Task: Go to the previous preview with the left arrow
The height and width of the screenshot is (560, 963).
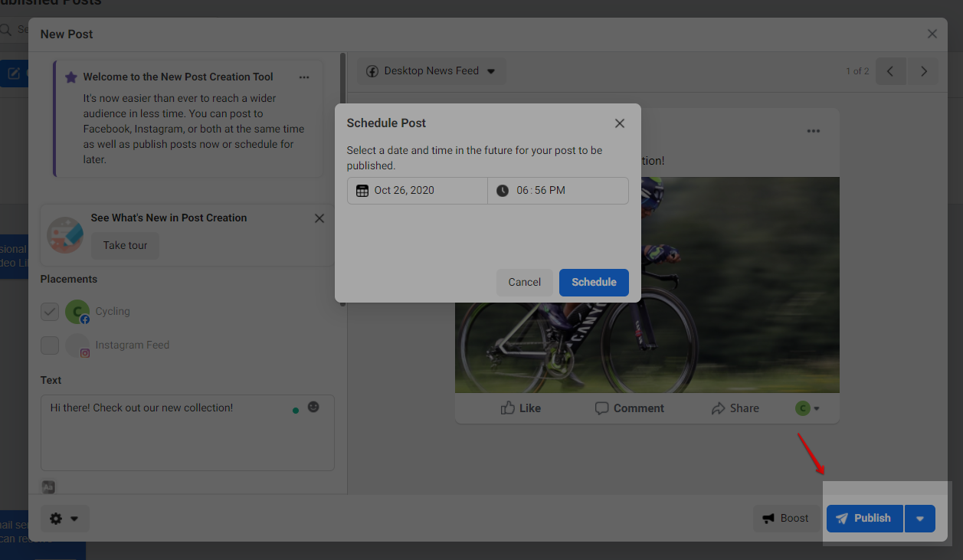Action: pyautogui.click(x=890, y=71)
